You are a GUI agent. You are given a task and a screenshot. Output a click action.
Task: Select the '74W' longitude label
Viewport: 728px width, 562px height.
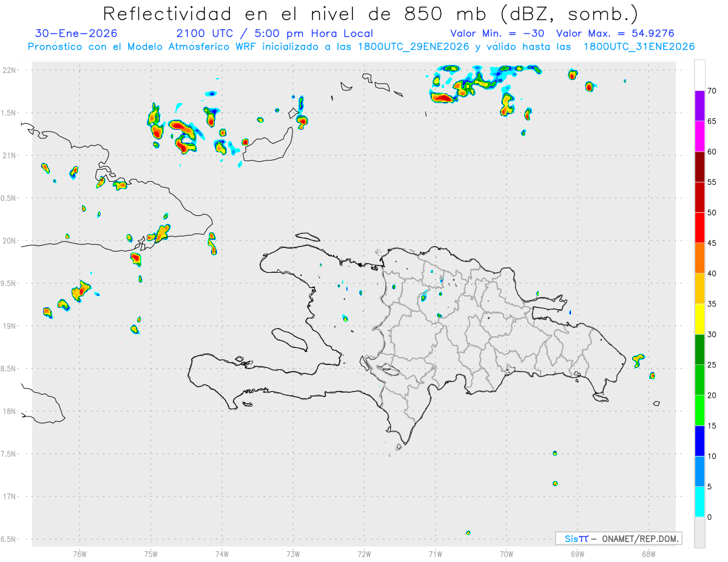[222, 554]
